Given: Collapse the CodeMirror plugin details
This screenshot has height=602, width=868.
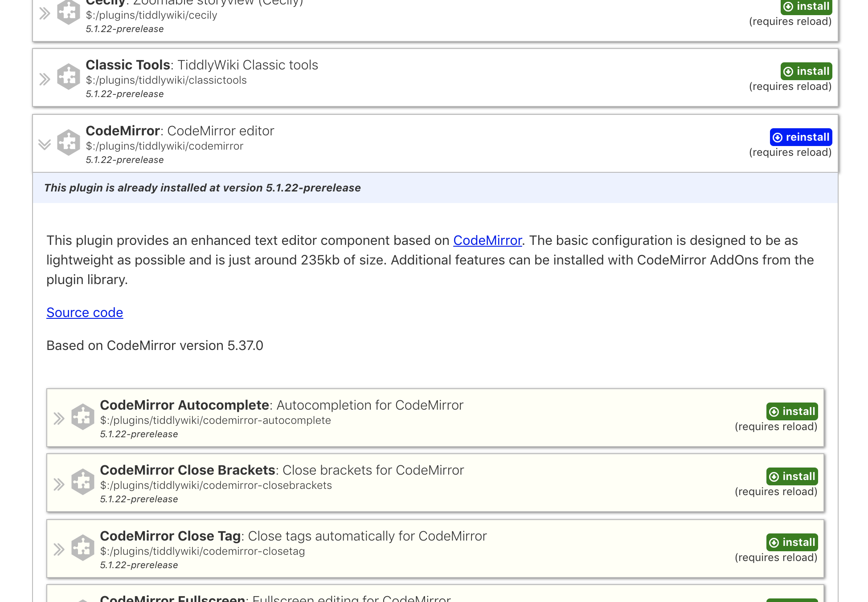Looking at the screenshot, I should pyautogui.click(x=45, y=145).
